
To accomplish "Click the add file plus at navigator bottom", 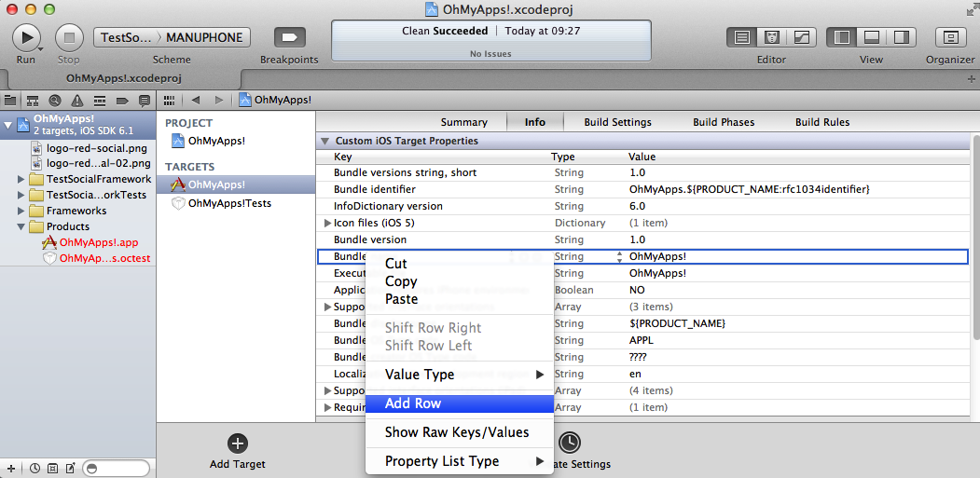I will [10, 468].
